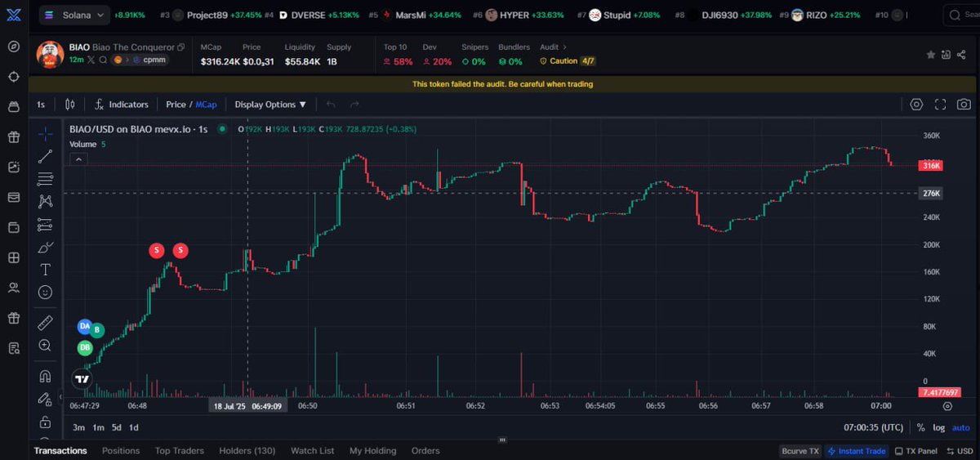Toggle the magnet snap mode
Image resolution: width=980 pixels, height=460 pixels.
coord(45,376)
